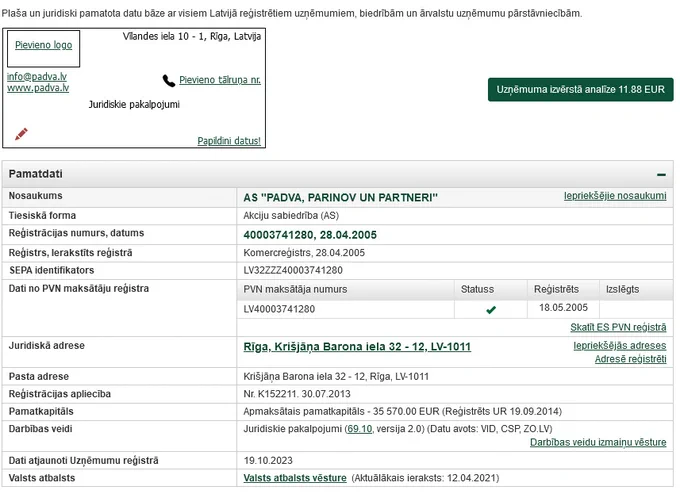Collapse the Pamatdati section with minus

[661, 175]
